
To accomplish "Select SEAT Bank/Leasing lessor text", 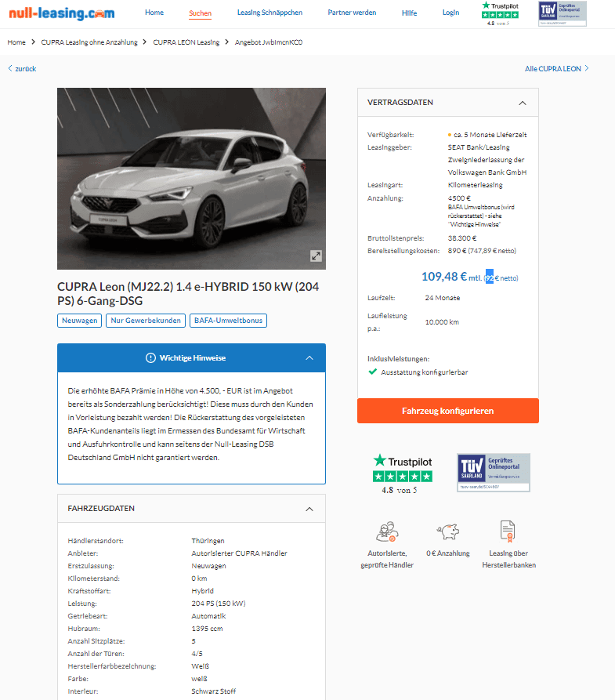I will tap(487, 159).
